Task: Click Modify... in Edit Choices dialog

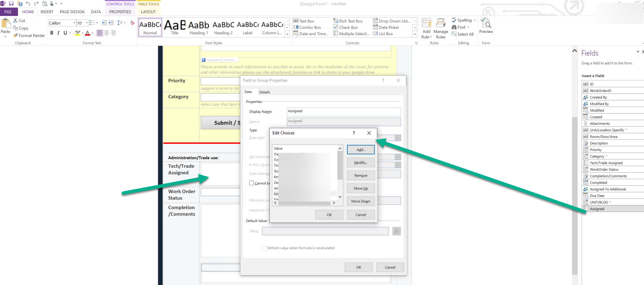Action: [361, 163]
